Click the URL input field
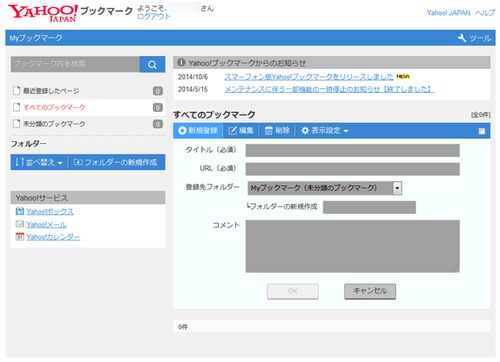The width and height of the screenshot is (500, 362). (353, 169)
